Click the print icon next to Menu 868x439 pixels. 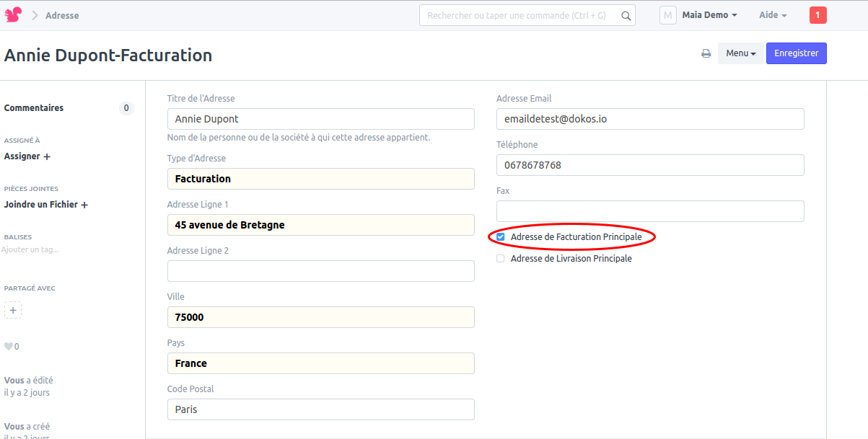(706, 53)
